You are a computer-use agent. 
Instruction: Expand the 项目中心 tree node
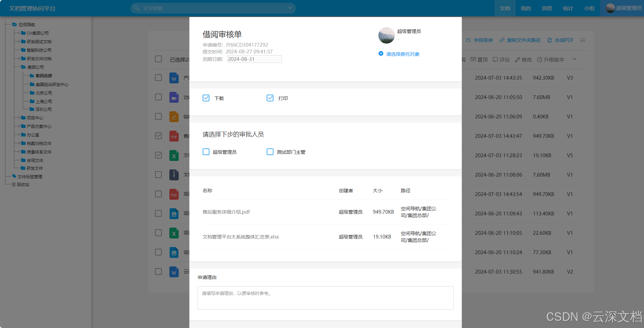[x=18, y=118]
